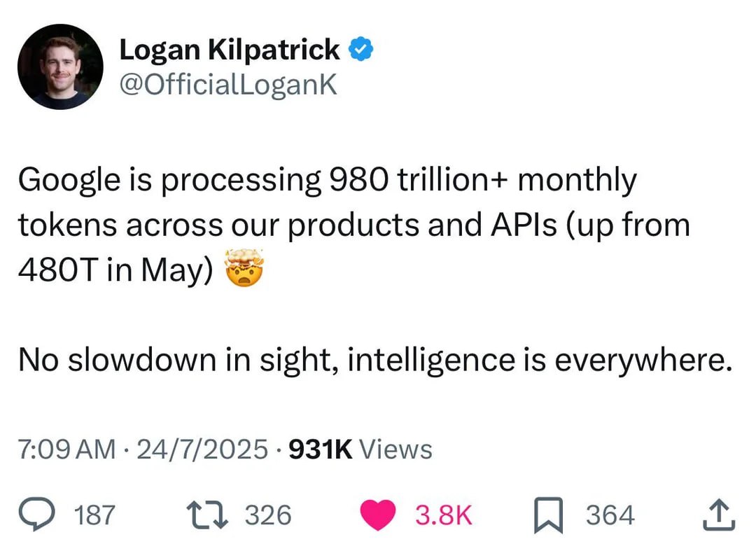Click the "980 trillion+ monthly" tweet text
This screenshot has width=756, height=551.
pos(483,180)
